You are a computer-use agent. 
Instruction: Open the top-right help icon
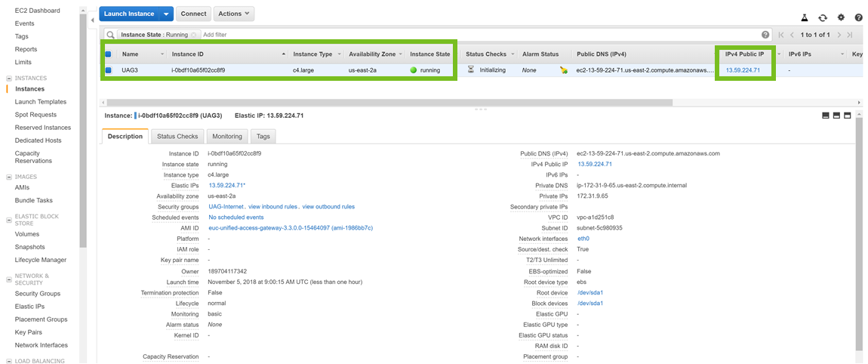pos(859,17)
